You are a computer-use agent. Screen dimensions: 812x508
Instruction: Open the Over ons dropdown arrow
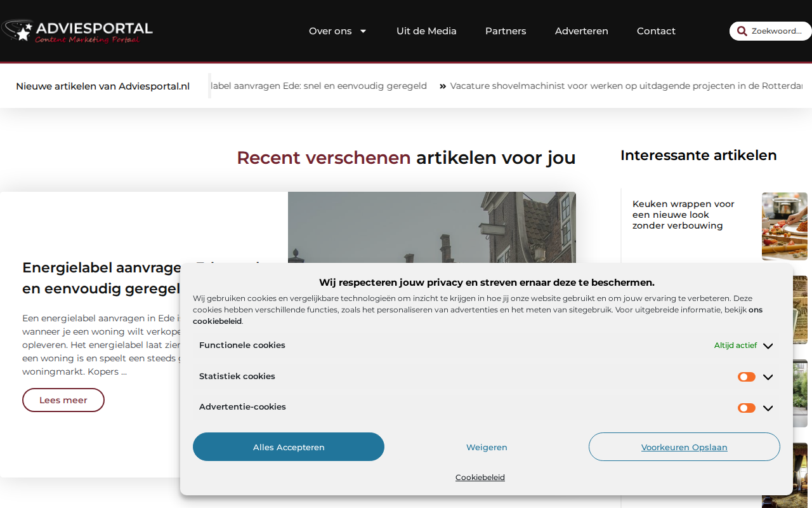pyautogui.click(x=363, y=31)
